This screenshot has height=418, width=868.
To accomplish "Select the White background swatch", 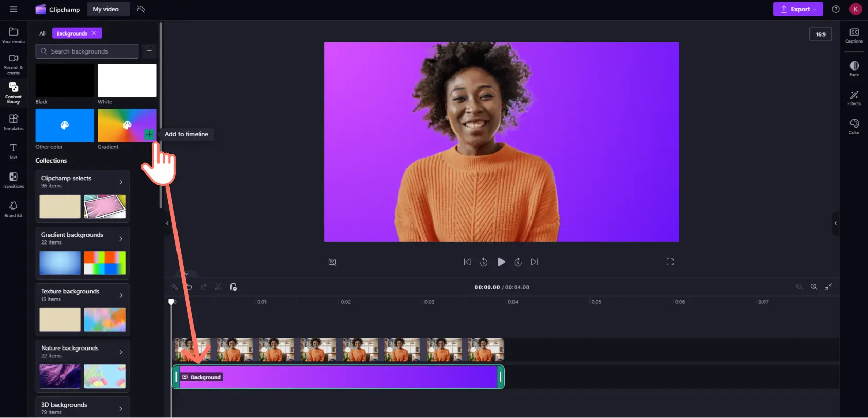I will (127, 80).
